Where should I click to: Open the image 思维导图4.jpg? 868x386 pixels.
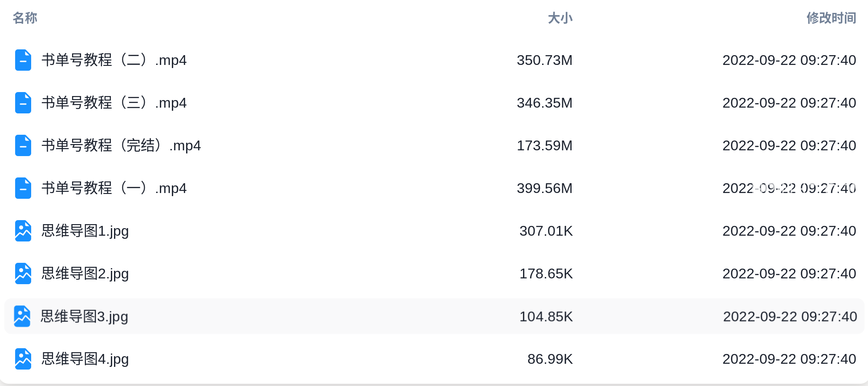point(85,359)
